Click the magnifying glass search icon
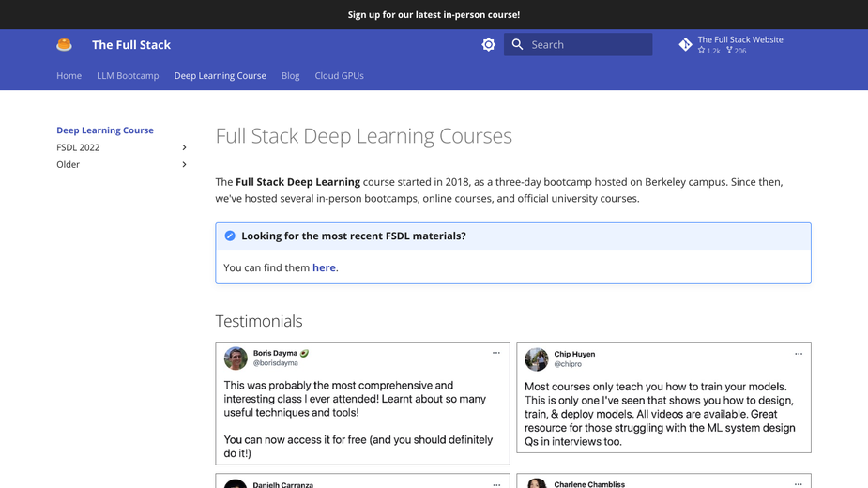 518,44
